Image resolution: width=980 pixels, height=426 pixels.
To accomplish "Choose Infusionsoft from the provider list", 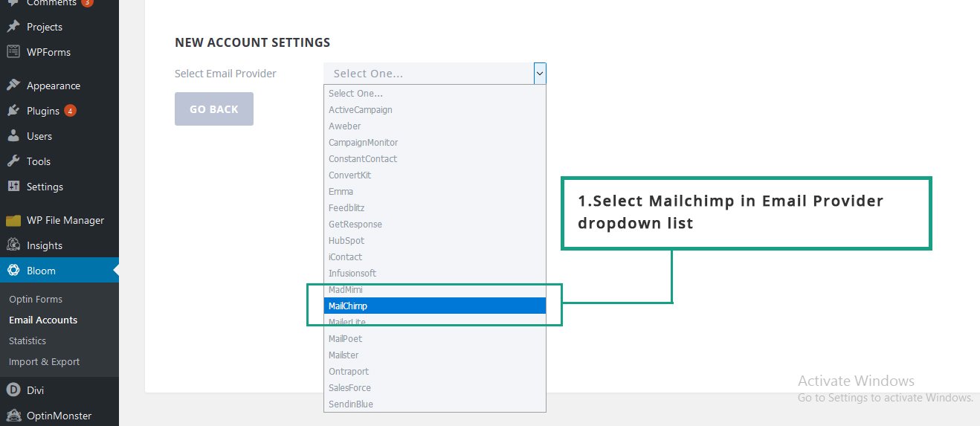I will [435, 273].
